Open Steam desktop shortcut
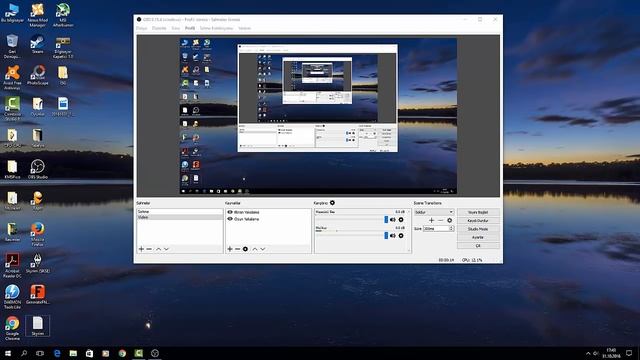Screen dimensions: 640x360 37,44
